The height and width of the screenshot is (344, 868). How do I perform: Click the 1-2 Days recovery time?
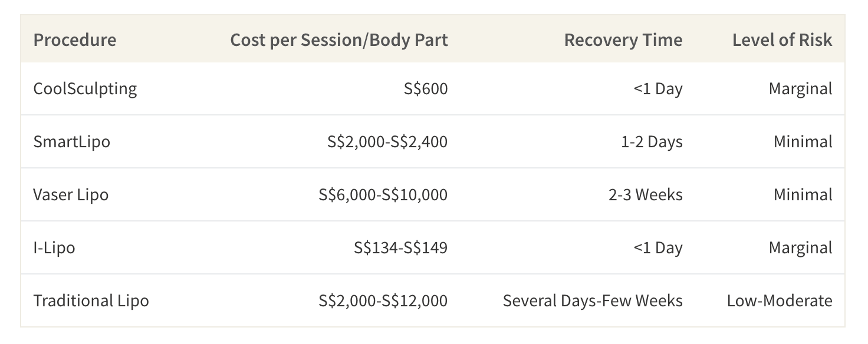tap(652, 142)
